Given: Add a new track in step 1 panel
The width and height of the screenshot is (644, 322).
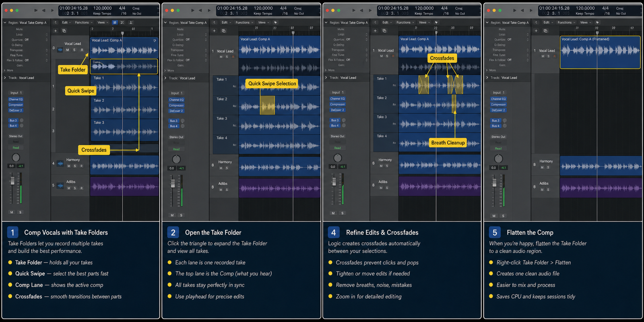Looking at the screenshot, I should coord(56,31).
